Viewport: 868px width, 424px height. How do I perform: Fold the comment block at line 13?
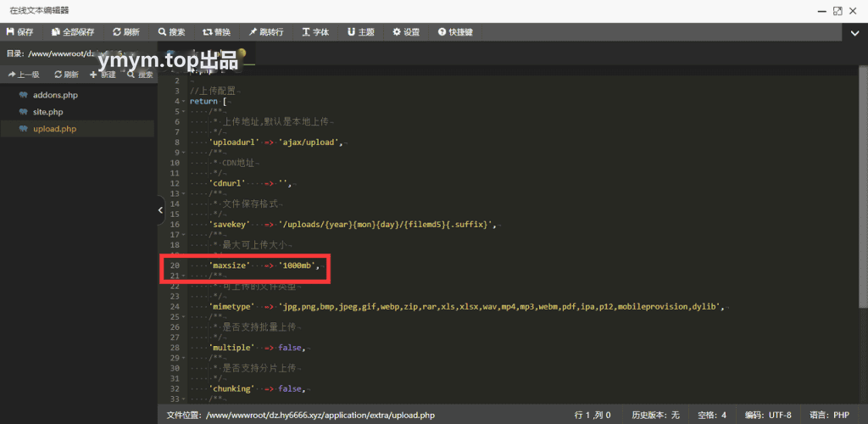point(184,193)
